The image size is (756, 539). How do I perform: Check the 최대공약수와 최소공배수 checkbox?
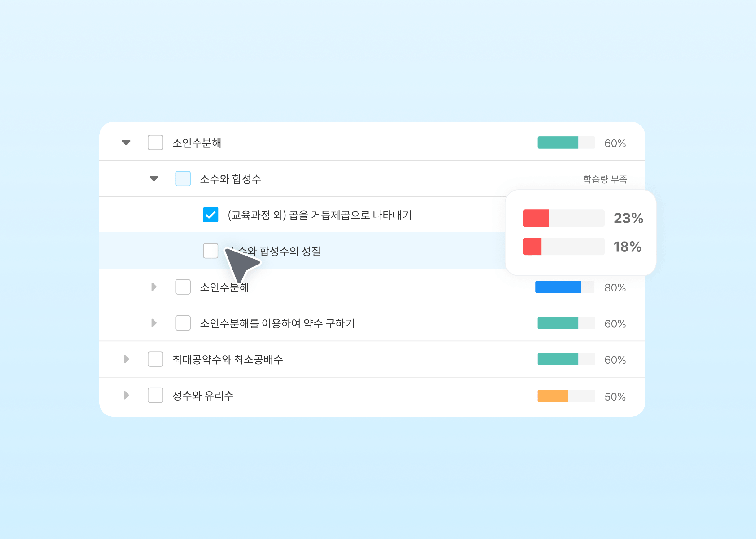[x=155, y=359]
